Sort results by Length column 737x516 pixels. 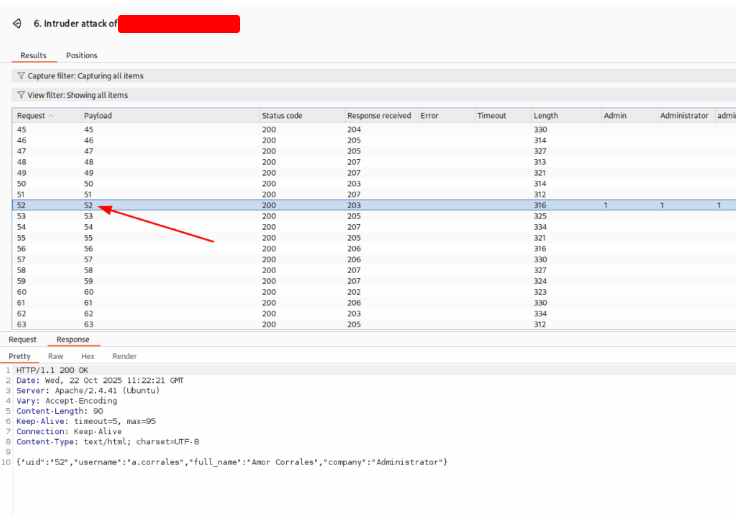[x=546, y=116]
